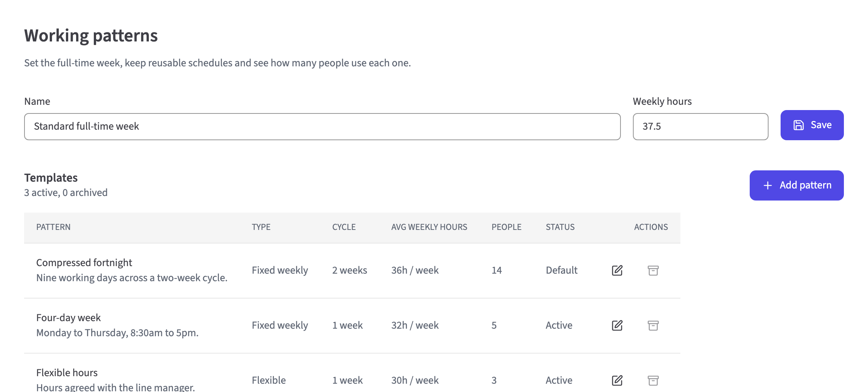Edit the Four-day week pattern
868x392 pixels.
pyautogui.click(x=617, y=325)
